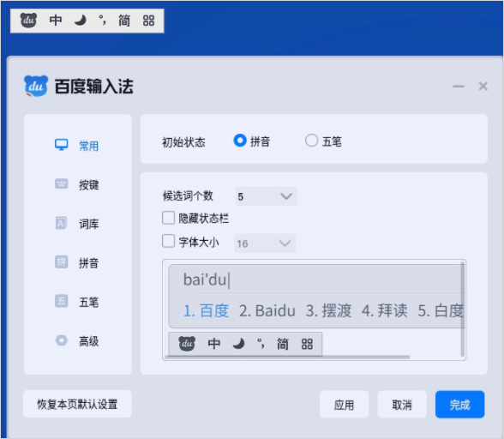The height and width of the screenshot is (439, 504).
Task: Select candidate 3. 摆渡 in preview
Action: (328, 310)
